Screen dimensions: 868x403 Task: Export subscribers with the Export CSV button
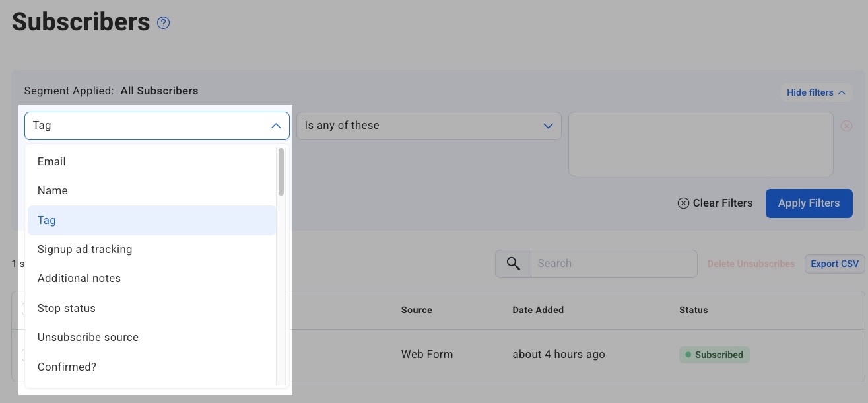click(x=834, y=263)
